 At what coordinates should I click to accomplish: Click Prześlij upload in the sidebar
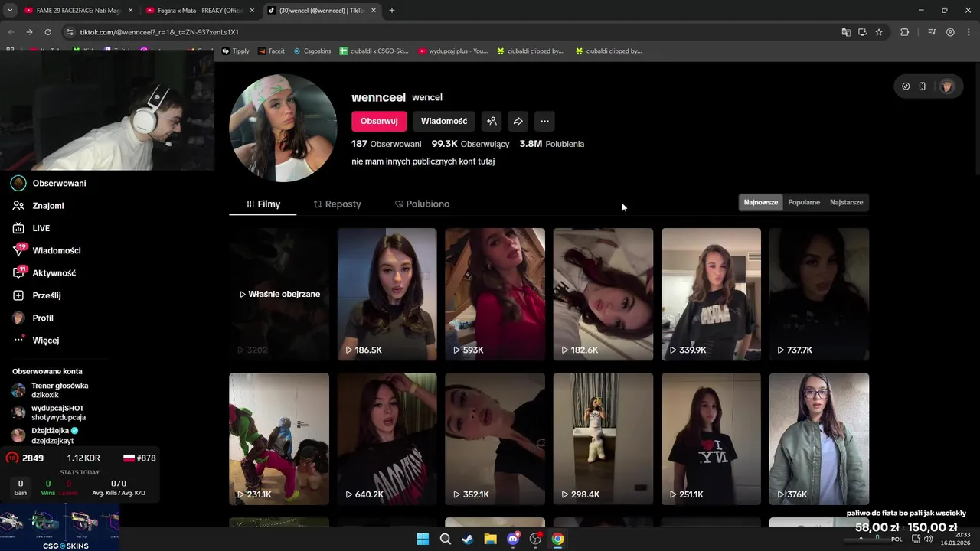(x=37, y=295)
